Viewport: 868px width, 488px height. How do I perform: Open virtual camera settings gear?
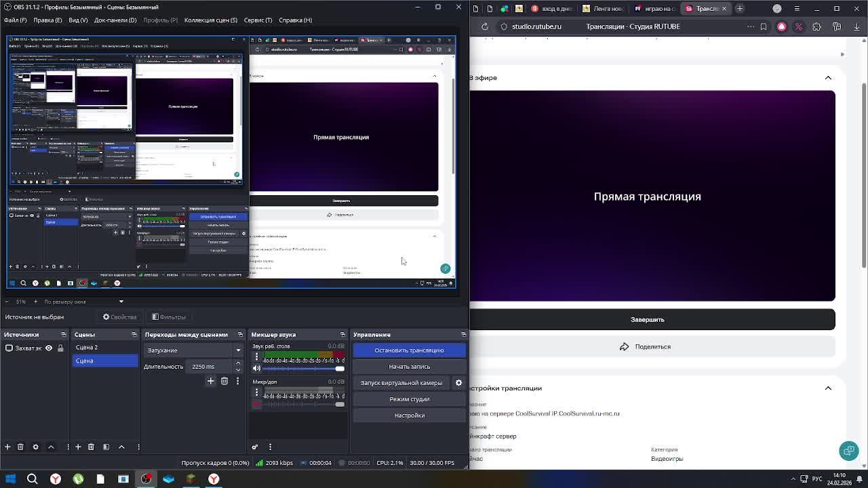[x=458, y=383]
